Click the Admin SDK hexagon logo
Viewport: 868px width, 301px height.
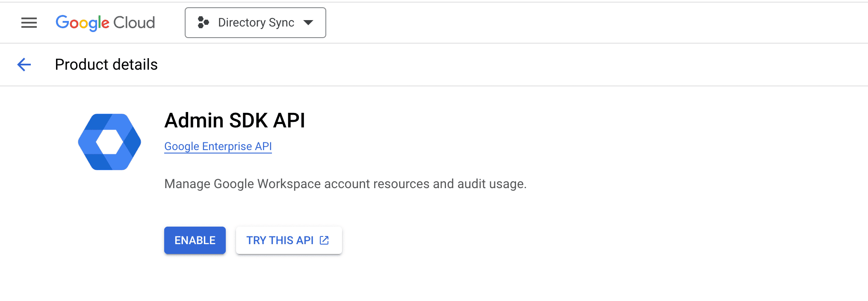[x=109, y=142]
